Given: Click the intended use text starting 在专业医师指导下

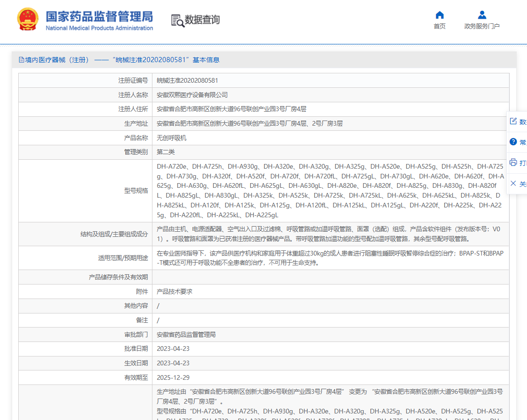Looking at the screenshot, I should 330,258.
